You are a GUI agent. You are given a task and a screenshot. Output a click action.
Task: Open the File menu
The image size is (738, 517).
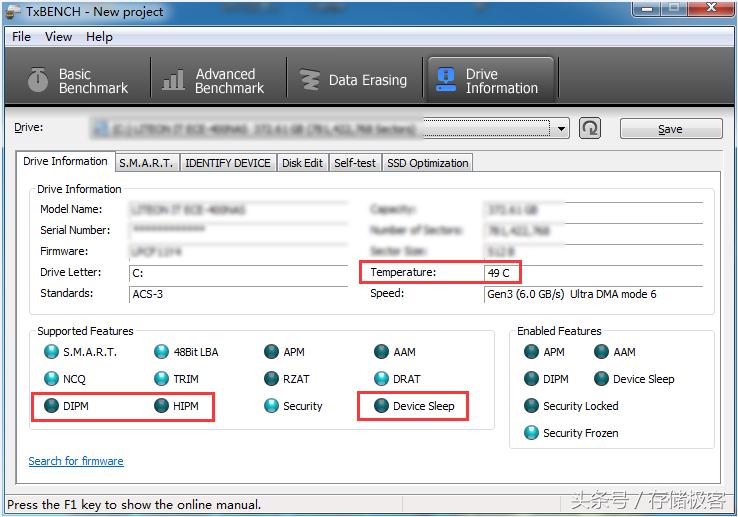[21, 37]
